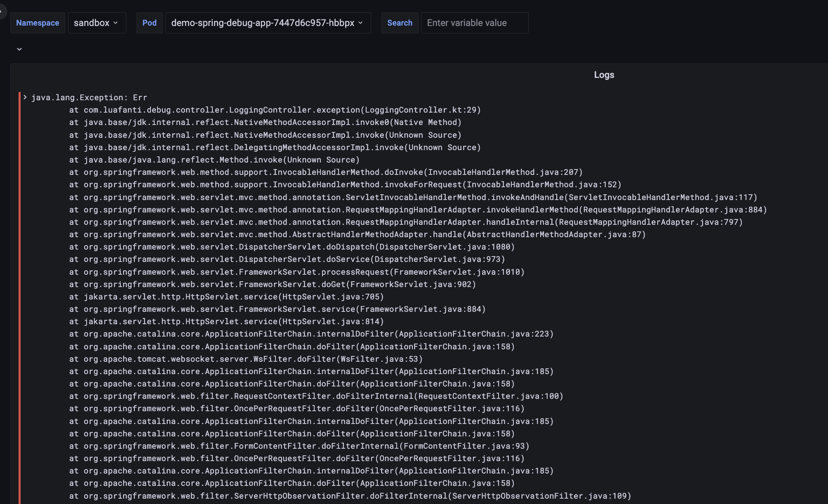Image resolution: width=828 pixels, height=504 pixels.
Task: Collapse the dashboard row chevron
Action: click(19, 49)
